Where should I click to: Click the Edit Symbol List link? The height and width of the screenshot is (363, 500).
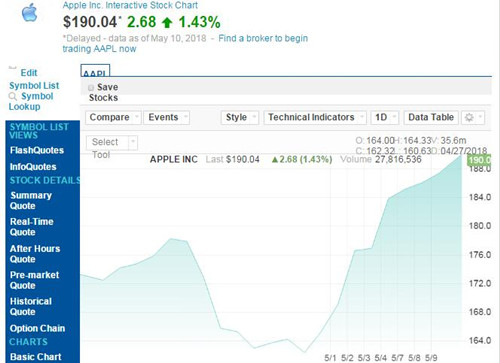(x=34, y=79)
